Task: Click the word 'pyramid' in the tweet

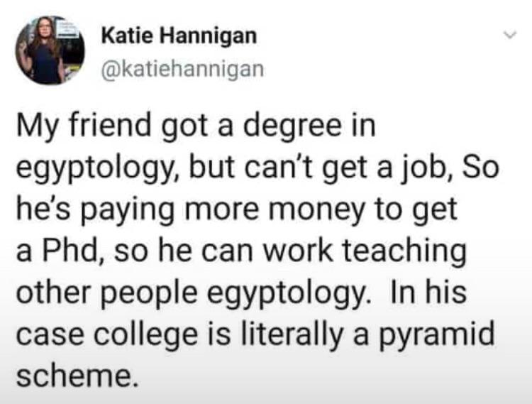Action: [437, 335]
